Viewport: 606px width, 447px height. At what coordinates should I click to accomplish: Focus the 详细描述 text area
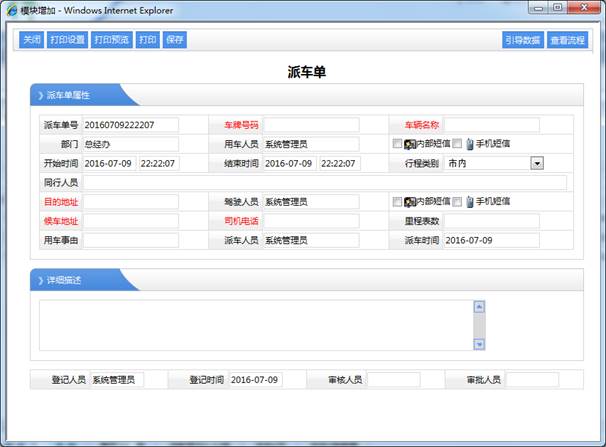(x=255, y=325)
